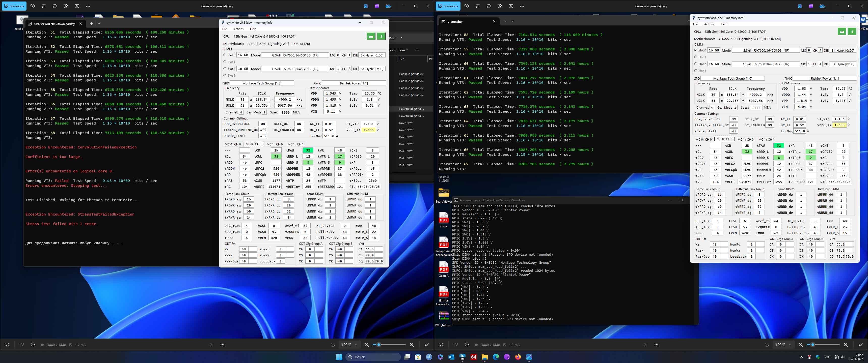Enter fullscreen view for Снимок экрана (4).png
The image size is (868, 363).
[427, 345]
